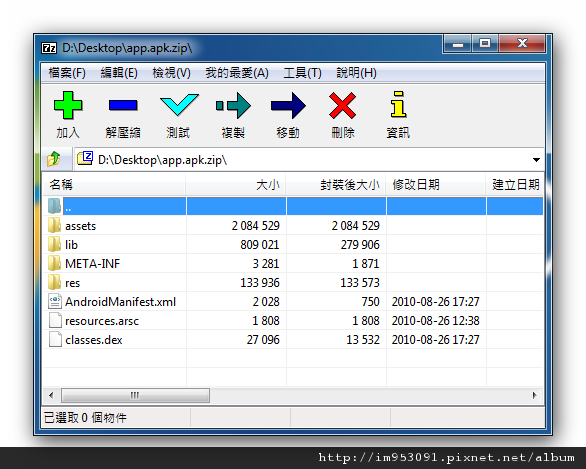Select the 'classes.dex' file name

[94, 340]
